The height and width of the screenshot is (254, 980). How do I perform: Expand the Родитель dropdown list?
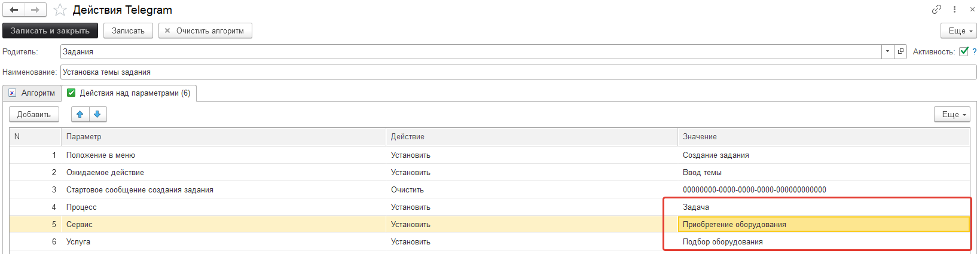[887, 51]
